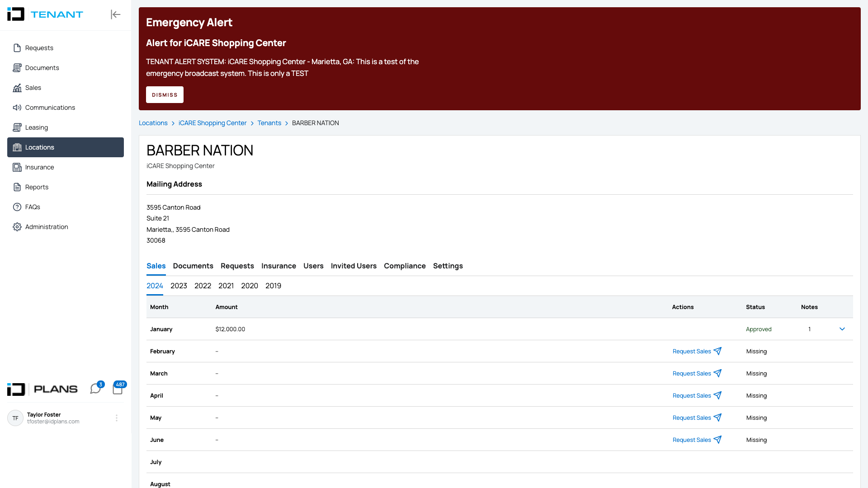Expand the January sales row chevron
This screenshot has height=488, width=868.
[842, 328]
